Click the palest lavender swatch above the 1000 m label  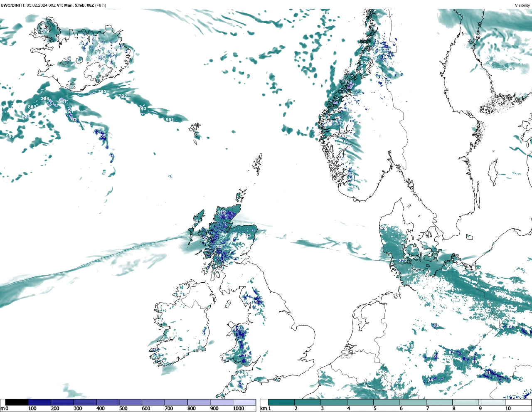[x=244, y=402]
